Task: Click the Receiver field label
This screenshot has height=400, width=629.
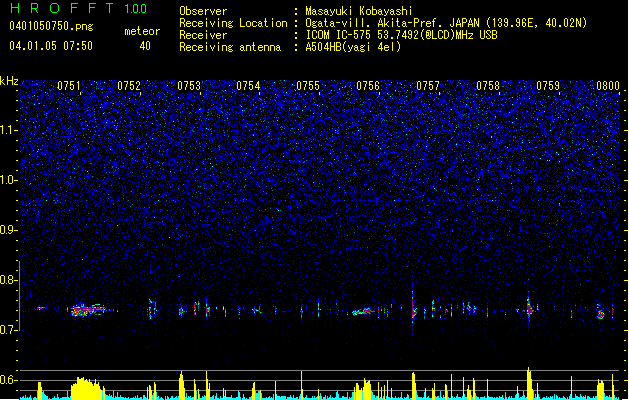Action: tap(203, 35)
